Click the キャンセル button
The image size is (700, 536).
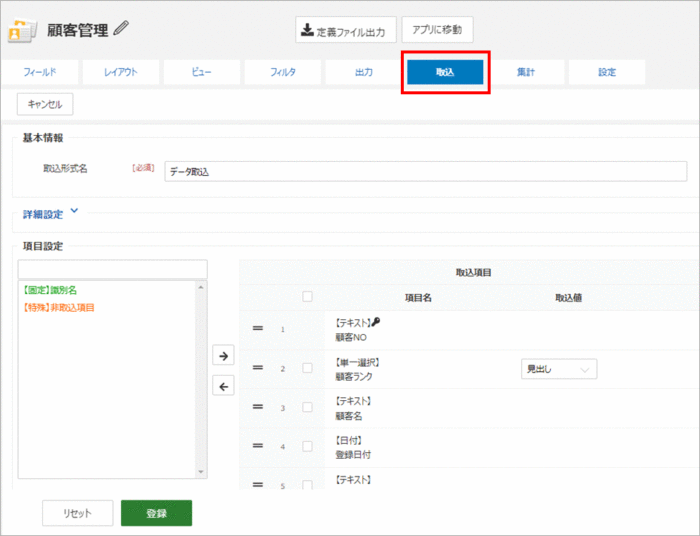coord(45,104)
